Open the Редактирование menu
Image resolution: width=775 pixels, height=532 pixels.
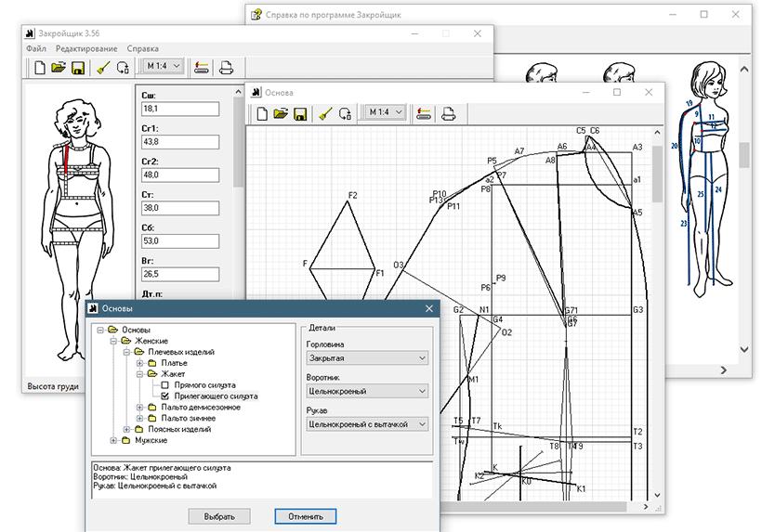click(86, 48)
